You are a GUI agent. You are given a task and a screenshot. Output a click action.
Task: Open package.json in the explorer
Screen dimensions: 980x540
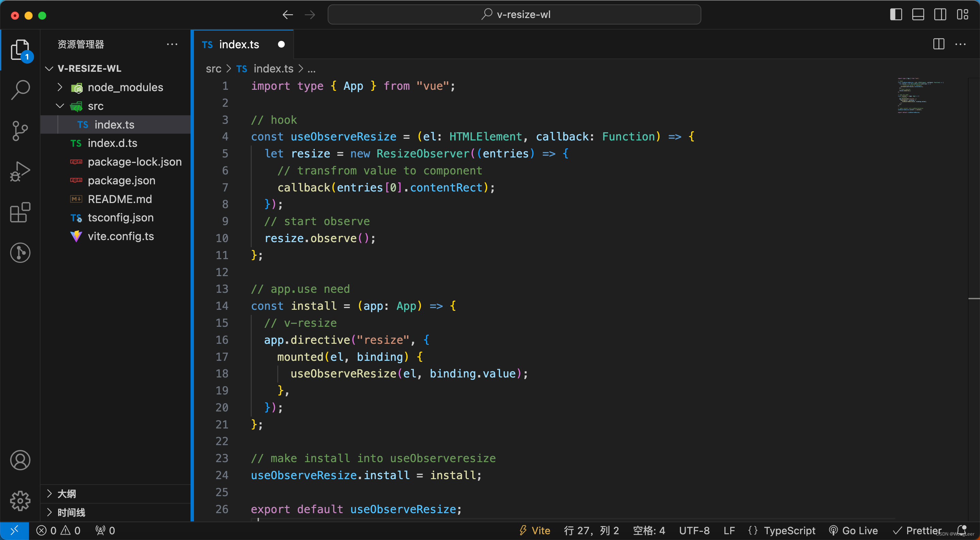click(121, 180)
